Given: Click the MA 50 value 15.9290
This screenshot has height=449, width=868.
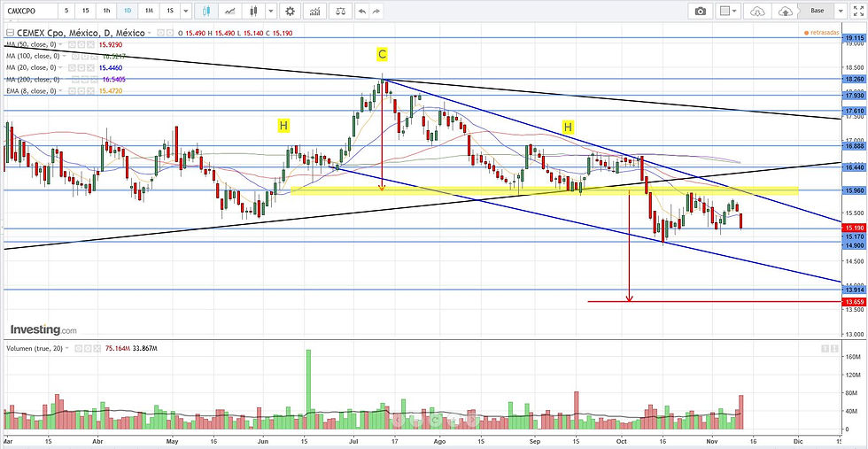Looking at the screenshot, I should (x=110, y=45).
